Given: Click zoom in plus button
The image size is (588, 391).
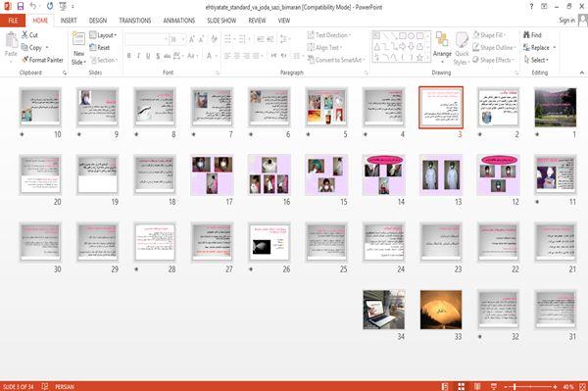Looking at the screenshot, I should 555,386.
